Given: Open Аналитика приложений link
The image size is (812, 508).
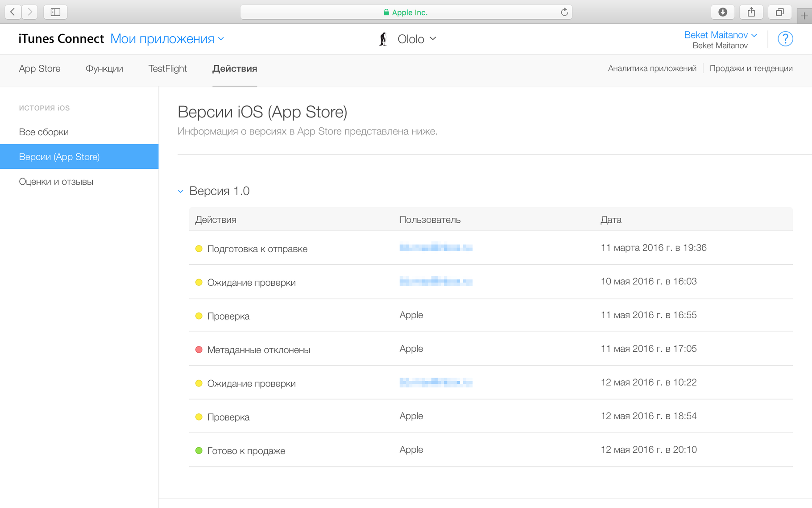Looking at the screenshot, I should pos(652,68).
